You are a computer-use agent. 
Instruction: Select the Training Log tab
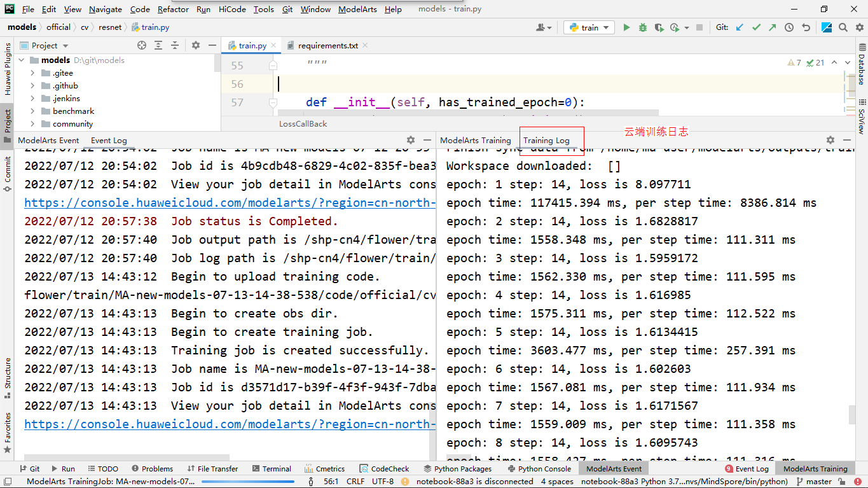[x=546, y=140]
